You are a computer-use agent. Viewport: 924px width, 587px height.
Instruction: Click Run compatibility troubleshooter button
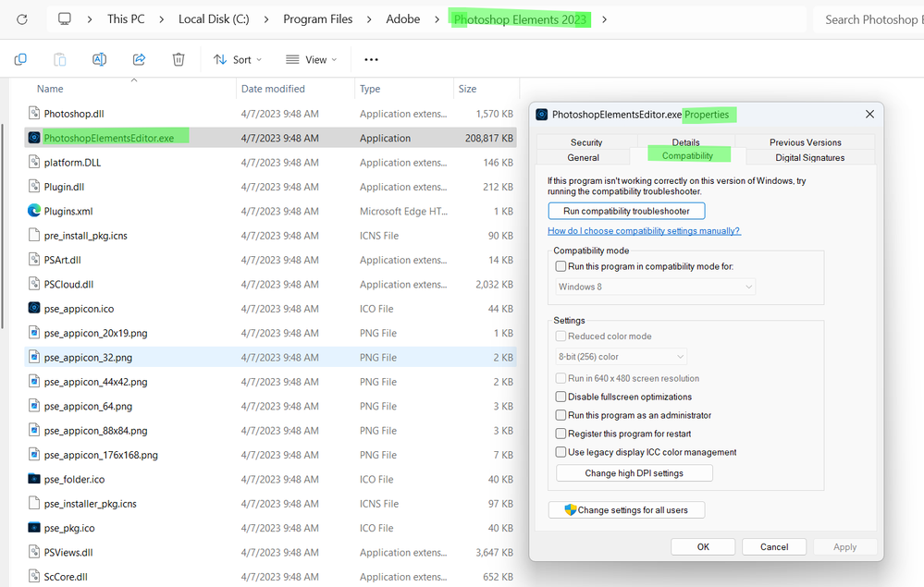(626, 211)
